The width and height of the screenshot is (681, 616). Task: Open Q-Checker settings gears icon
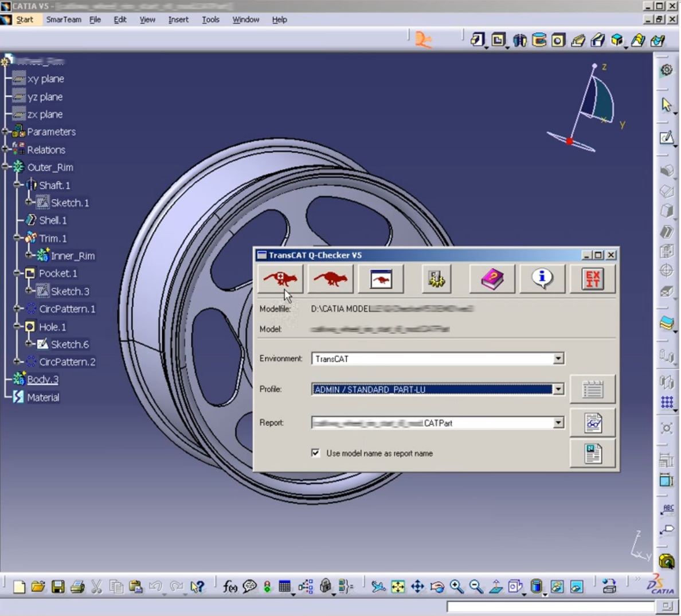pos(436,279)
